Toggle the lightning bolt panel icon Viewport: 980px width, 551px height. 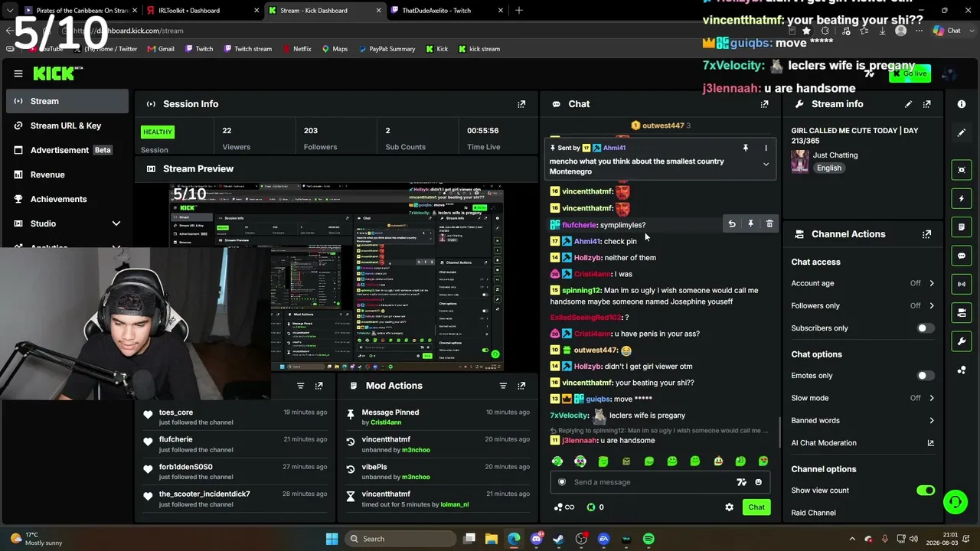(x=962, y=199)
